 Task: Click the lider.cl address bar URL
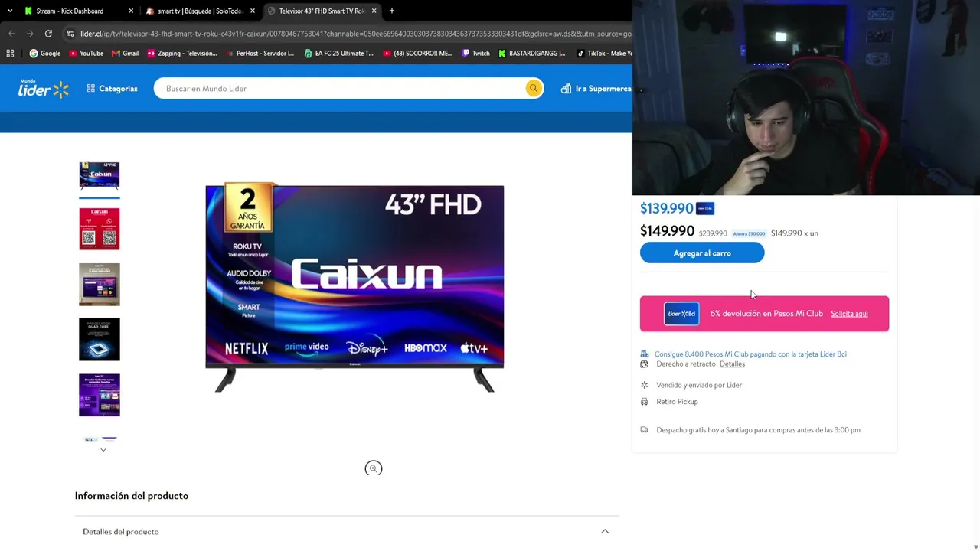click(x=355, y=34)
